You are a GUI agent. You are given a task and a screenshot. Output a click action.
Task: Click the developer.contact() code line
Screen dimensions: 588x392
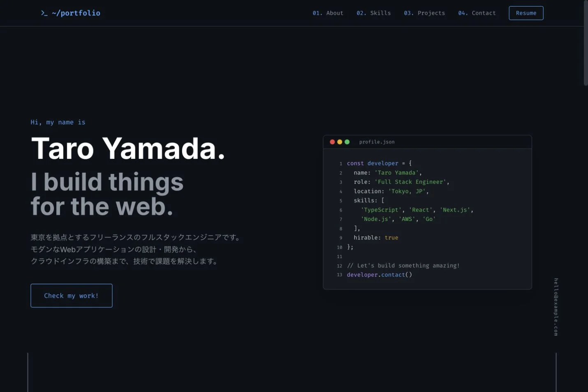tap(380, 275)
